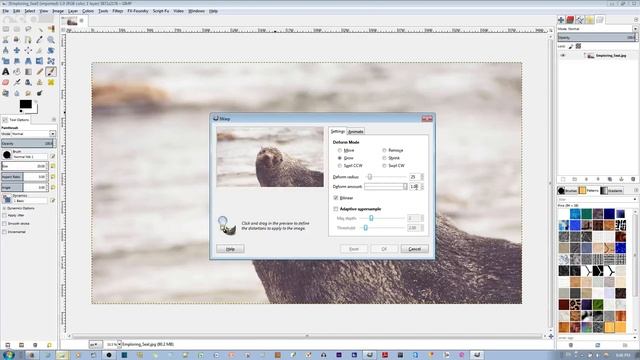Select the Blend gradient tool
Screen dimensions: 640x360
(28, 71)
